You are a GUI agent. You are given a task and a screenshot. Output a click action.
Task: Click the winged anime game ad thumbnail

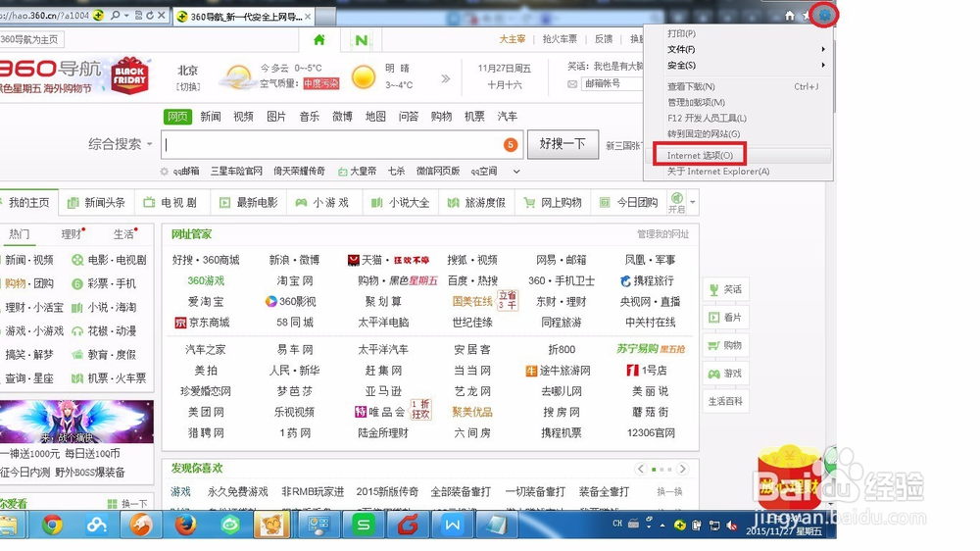[x=76, y=422]
